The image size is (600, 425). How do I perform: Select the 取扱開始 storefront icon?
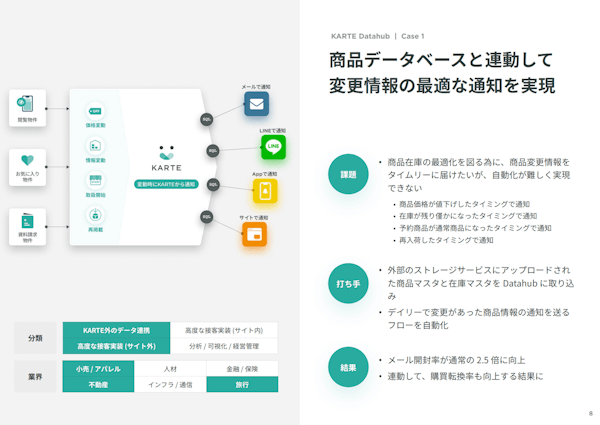pos(95,181)
